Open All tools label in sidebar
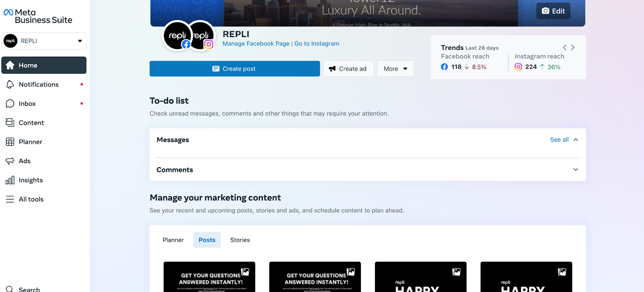Viewport: 644px width, 292px height. (x=31, y=199)
